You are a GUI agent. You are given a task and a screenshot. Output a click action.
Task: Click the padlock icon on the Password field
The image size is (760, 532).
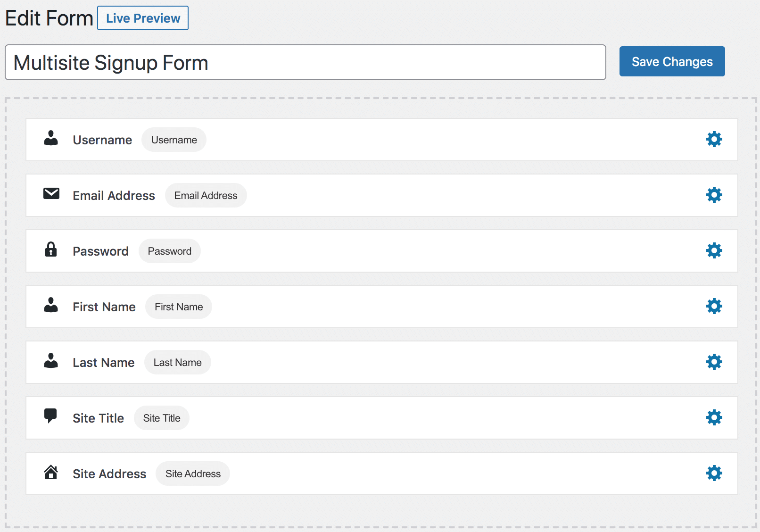(51, 250)
